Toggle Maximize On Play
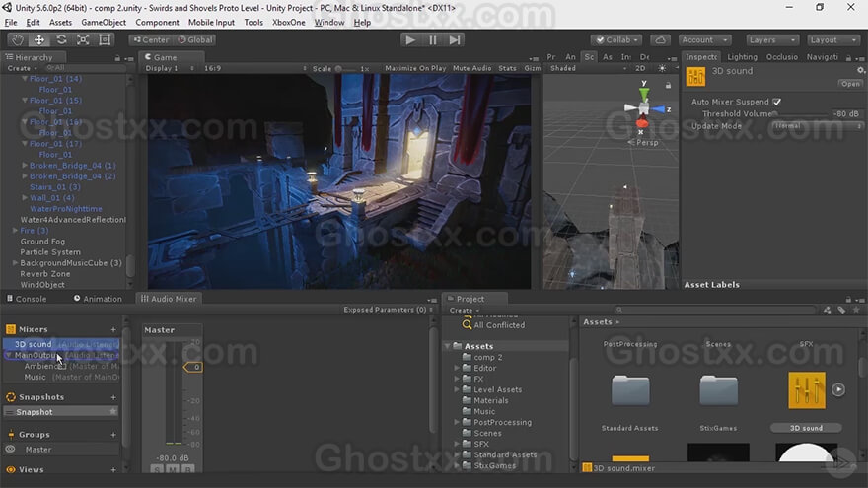868x488 pixels. point(415,68)
